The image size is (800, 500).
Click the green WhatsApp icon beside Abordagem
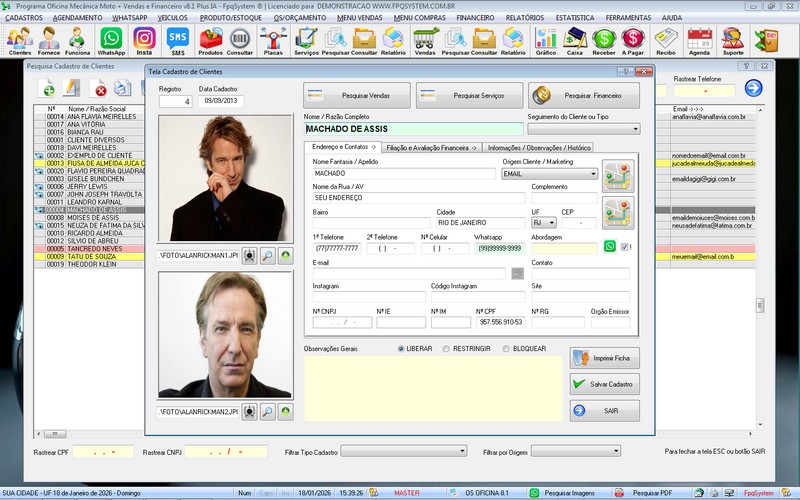611,247
